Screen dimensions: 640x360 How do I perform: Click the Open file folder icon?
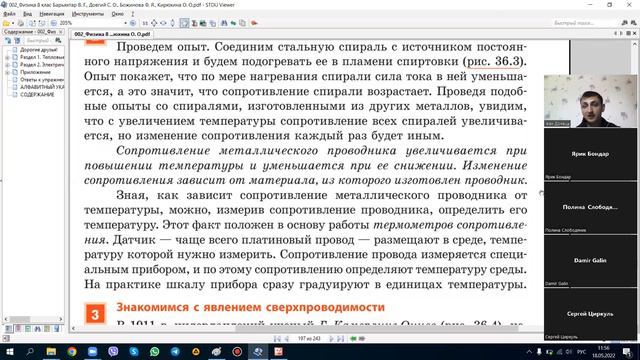(x=6, y=23)
